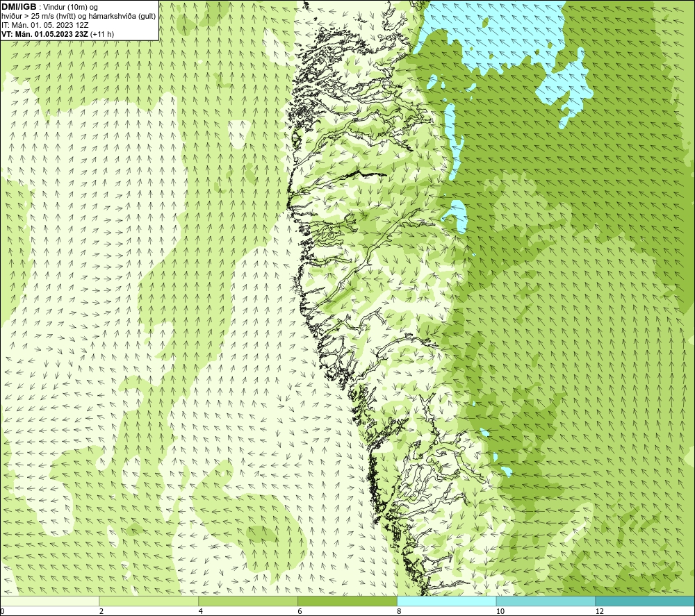Image resolution: width=695 pixels, height=616 pixels.
Task: Click the '12' scale label
Action: 600,611
